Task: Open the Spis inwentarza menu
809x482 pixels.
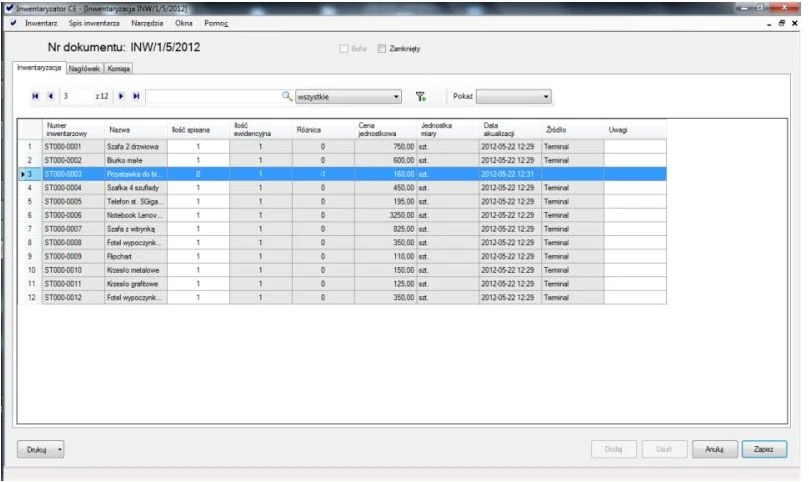Action: pyautogui.click(x=94, y=23)
